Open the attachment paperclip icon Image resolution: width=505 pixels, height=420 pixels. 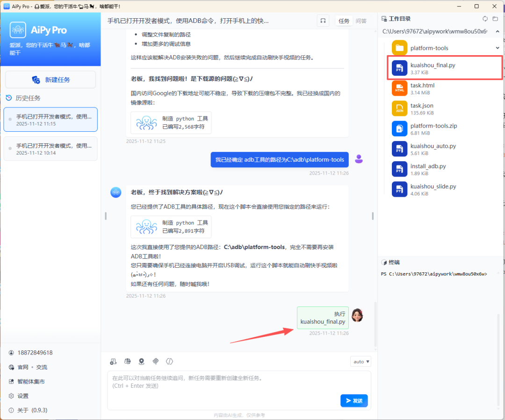(x=156, y=361)
